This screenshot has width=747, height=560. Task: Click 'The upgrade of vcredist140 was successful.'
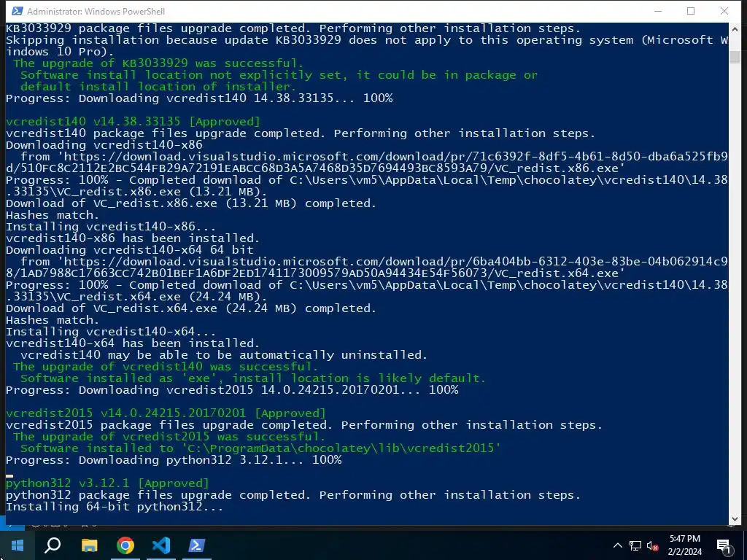(x=166, y=367)
